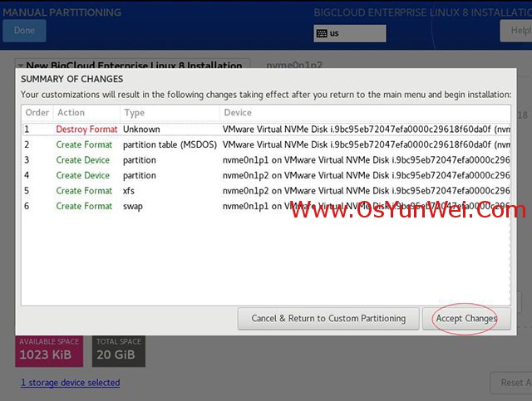Image resolution: width=532 pixels, height=401 pixels.
Task: Select row 1 Destroy Format action
Action: pos(86,130)
